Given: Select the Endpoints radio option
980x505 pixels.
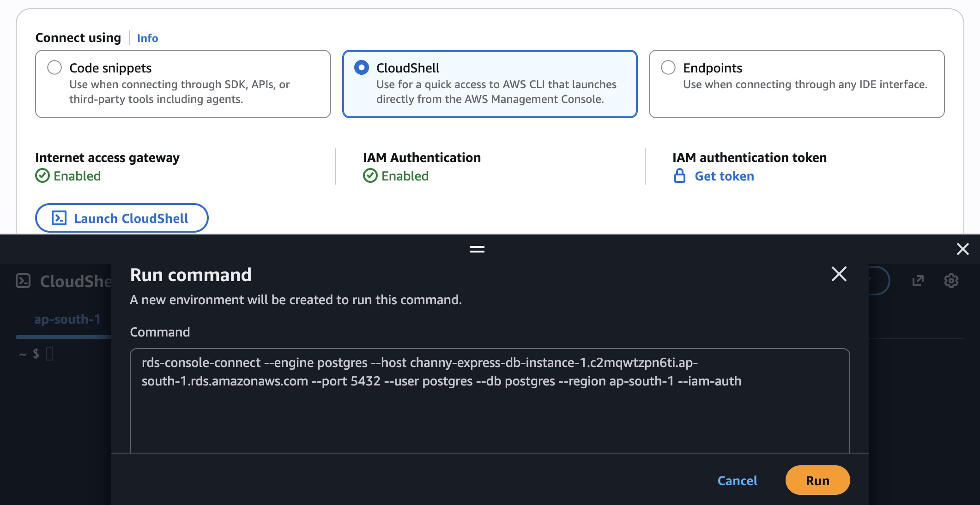Looking at the screenshot, I should [668, 67].
